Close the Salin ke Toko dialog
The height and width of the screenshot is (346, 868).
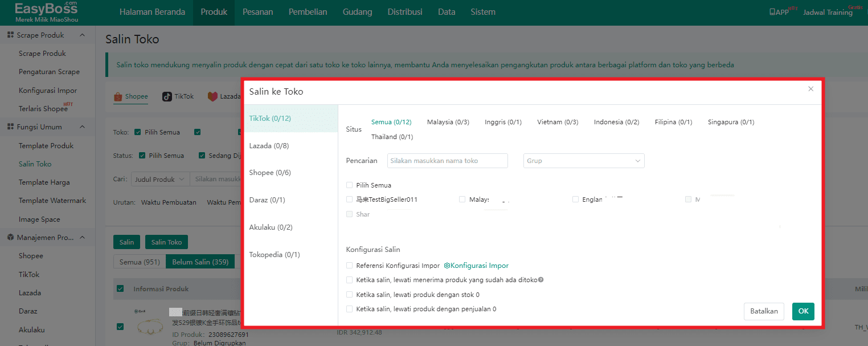coord(811,89)
